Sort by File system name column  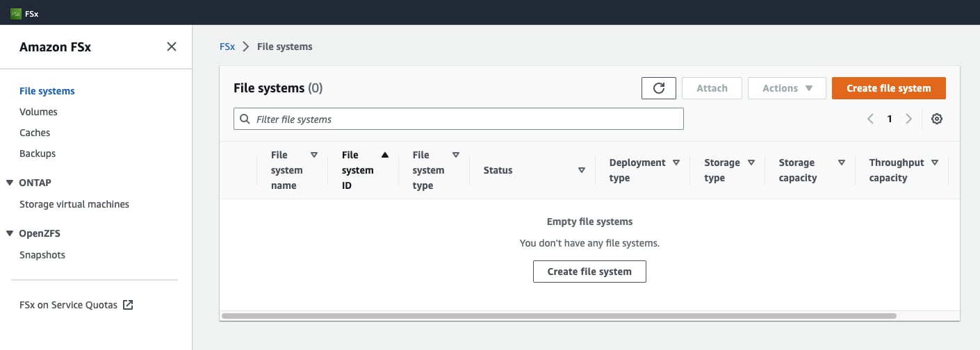[314, 155]
